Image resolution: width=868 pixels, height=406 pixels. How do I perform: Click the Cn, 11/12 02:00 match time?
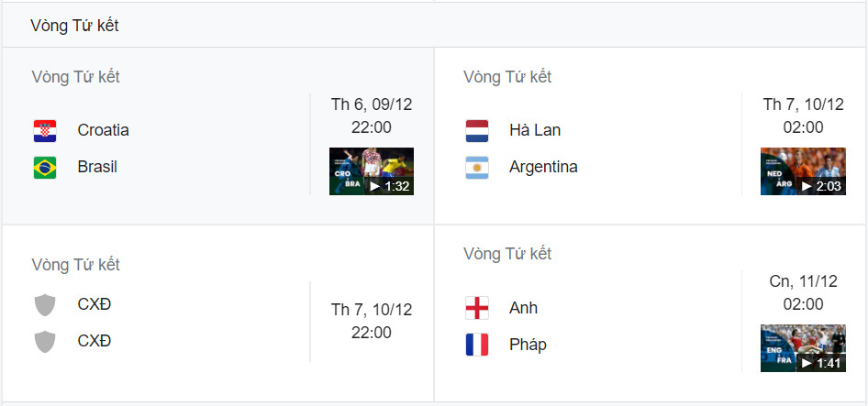tap(803, 292)
